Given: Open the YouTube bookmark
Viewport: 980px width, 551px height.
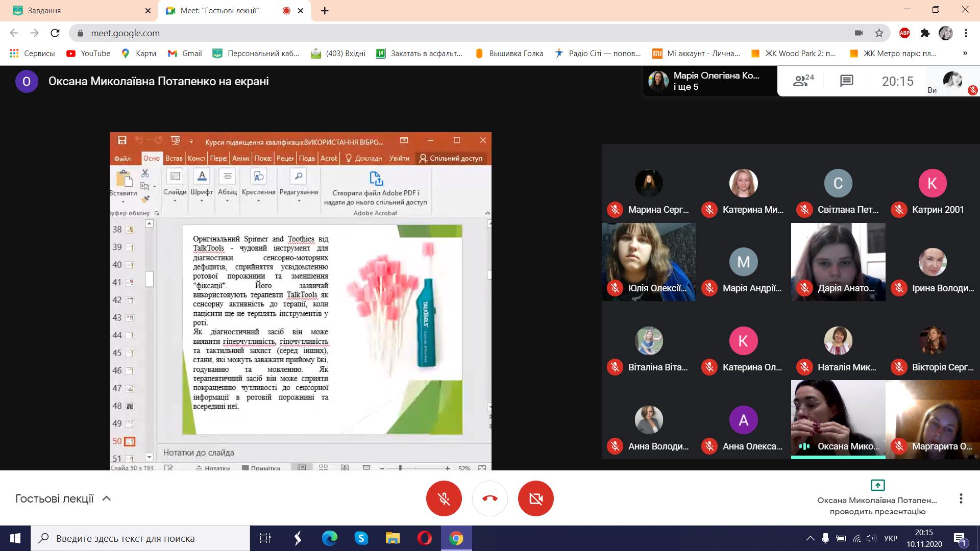Looking at the screenshot, I should point(88,53).
